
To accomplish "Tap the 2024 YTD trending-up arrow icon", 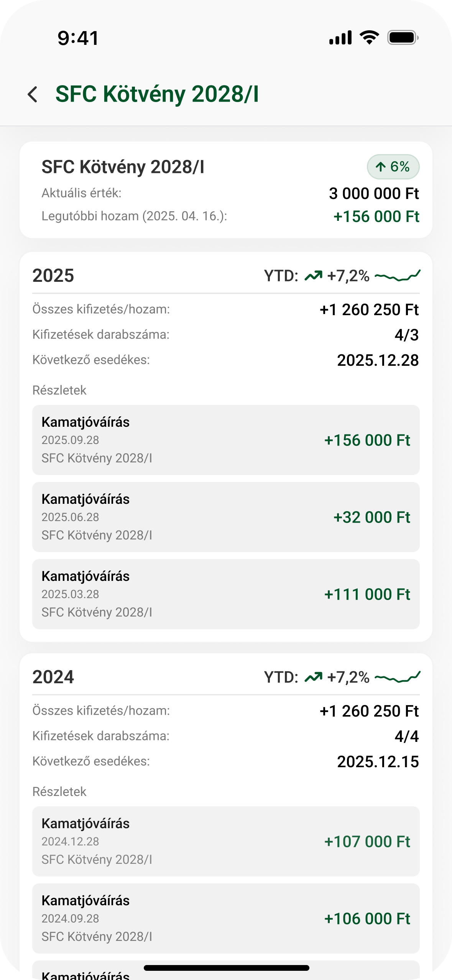I will pyautogui.click(x=313, y=677).
